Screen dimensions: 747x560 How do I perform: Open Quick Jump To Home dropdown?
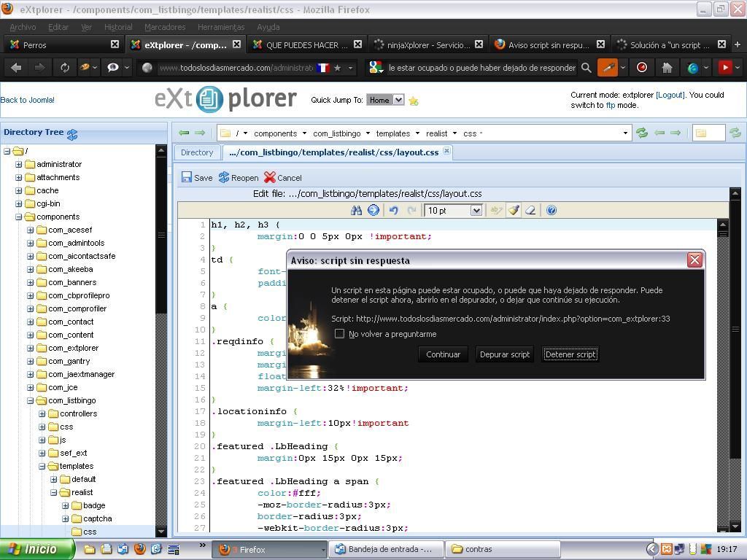pos(399,100)
